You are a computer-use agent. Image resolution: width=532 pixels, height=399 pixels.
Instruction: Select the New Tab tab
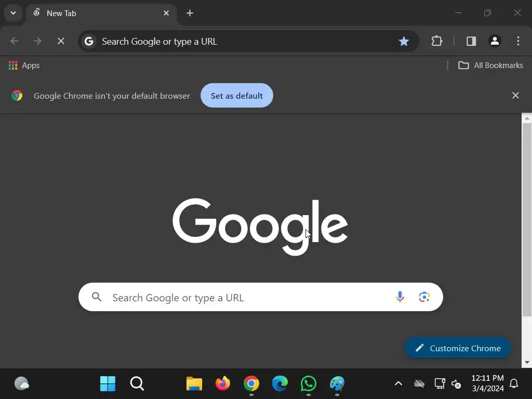tap(101, 14)
